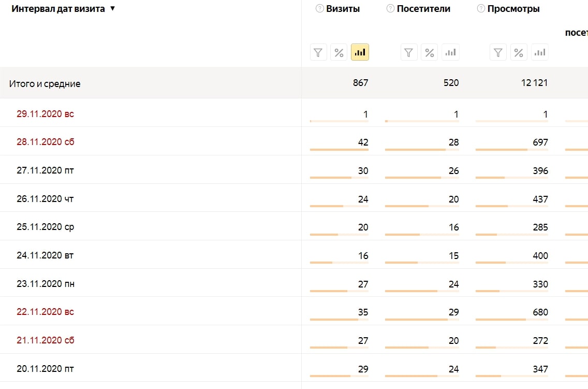Image resolution: width=588 pixels, height=389 pixels.
Task: Show help tooltip for Посетители metric
Action: click(390, 9)
